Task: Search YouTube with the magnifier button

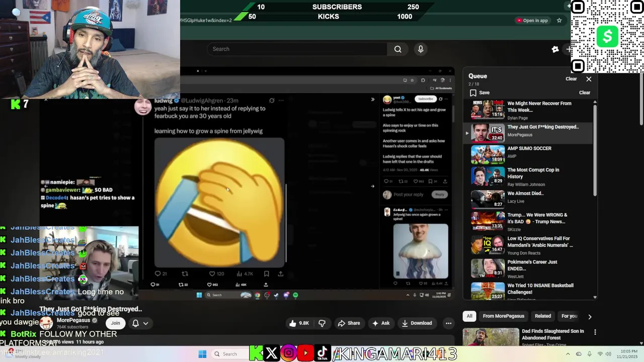Action: [398, 49]
